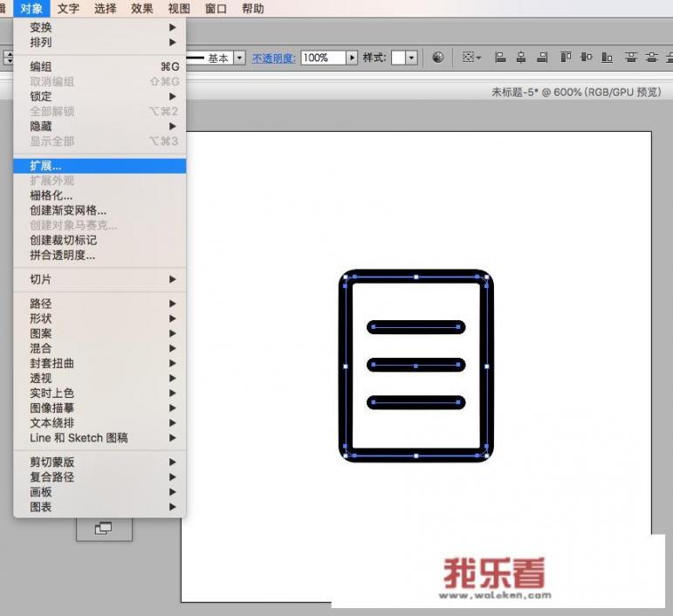Click the right-middle anchor of the rounded rectangle
This screenshot has width=673, height=616.
pos(487,366)
